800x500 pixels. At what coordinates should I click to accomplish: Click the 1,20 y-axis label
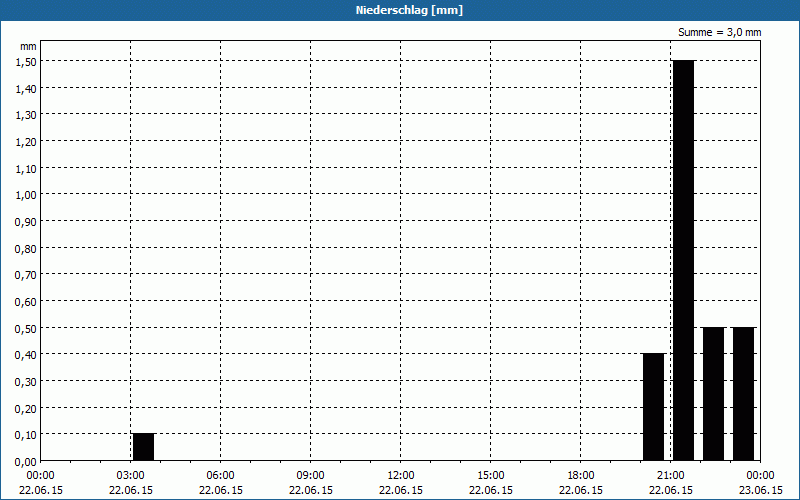coord(26,142)
